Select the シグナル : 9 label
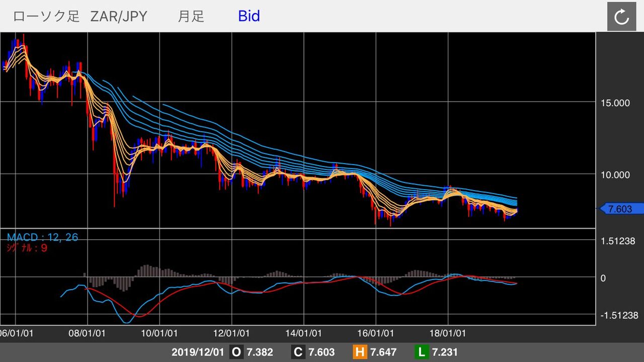This screenshot has width=644, height=362. coord(27,247)
